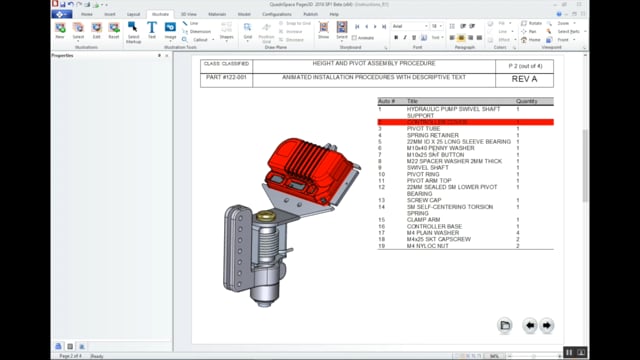This screenshot has height=360, width=640.
Task: Open the Grid dropdown
Action: (248, 31)
